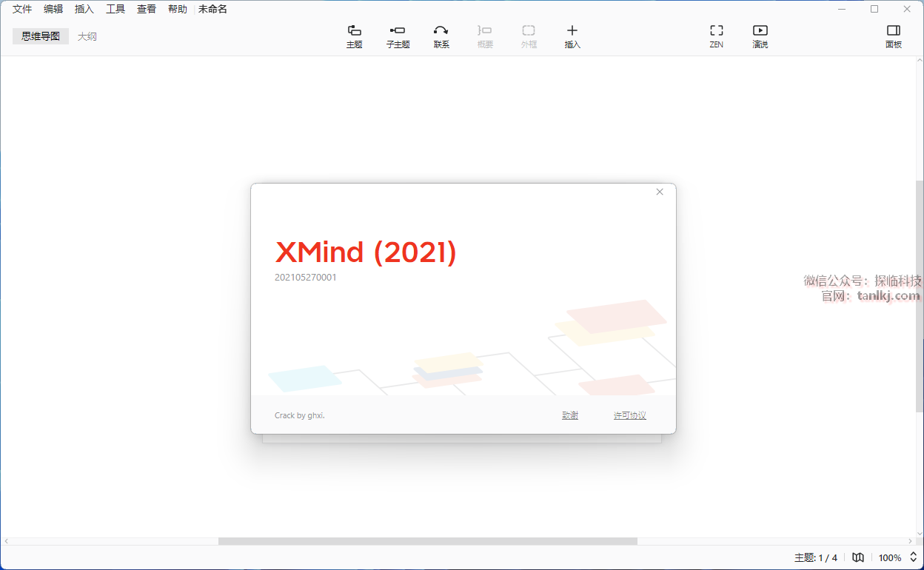Switch to 大纲 (Outline) view
924x570 pixels.
pyautogui.click(x=87, y=36)
